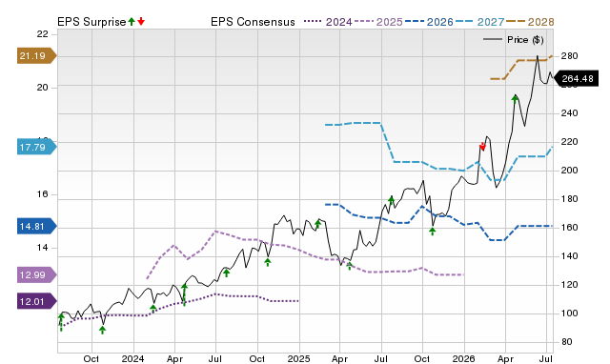Toggle the 2026 consensus series in the legend
Image resolution: width=610 pixels, height=364 pixels.
pyautogui.click(x=429, y=22)
